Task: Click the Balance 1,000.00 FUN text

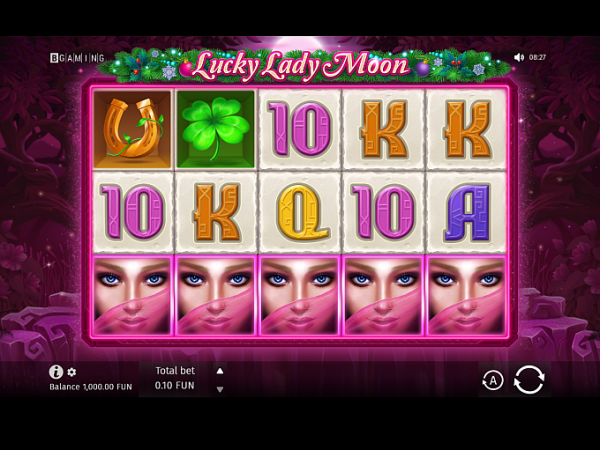Action: pyautogui.click(x=91, y=386)
